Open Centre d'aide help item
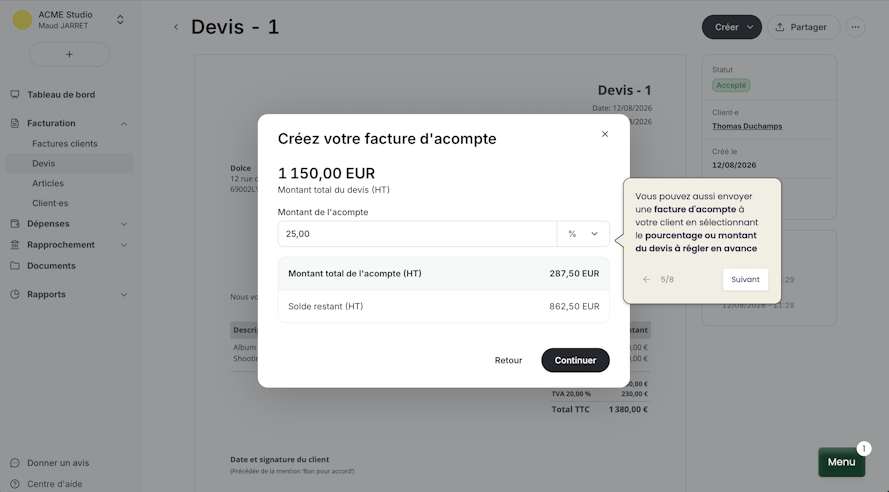Screen dimensions: 889x492 (54, 484)
